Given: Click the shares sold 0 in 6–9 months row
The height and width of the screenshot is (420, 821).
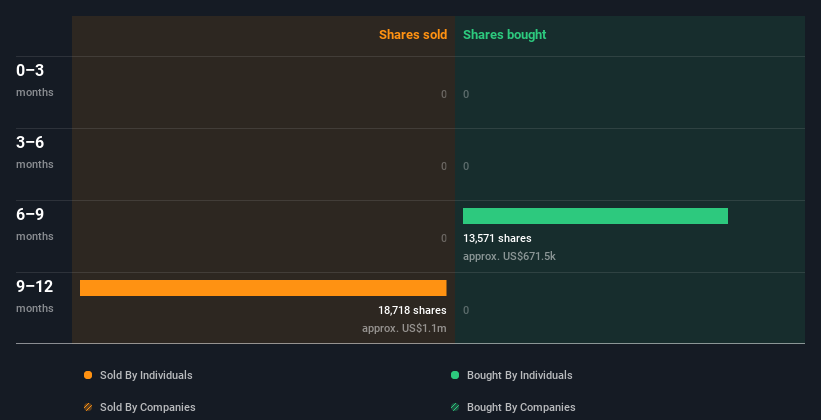Looking at the screenshot, I should tap(444, 238).
